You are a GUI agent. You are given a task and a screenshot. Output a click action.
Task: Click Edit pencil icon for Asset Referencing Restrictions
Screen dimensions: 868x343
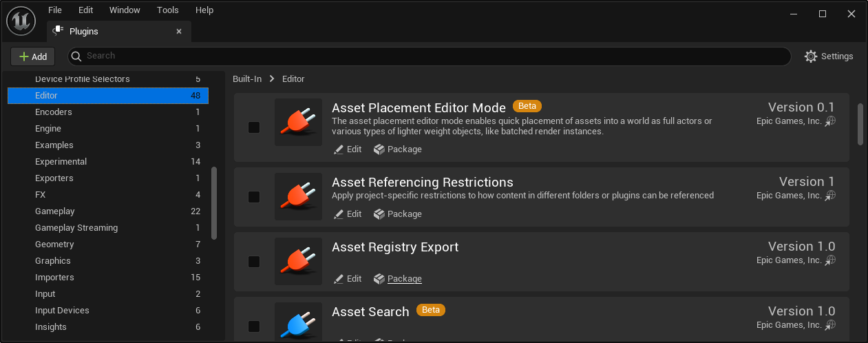tap(338, 214)
